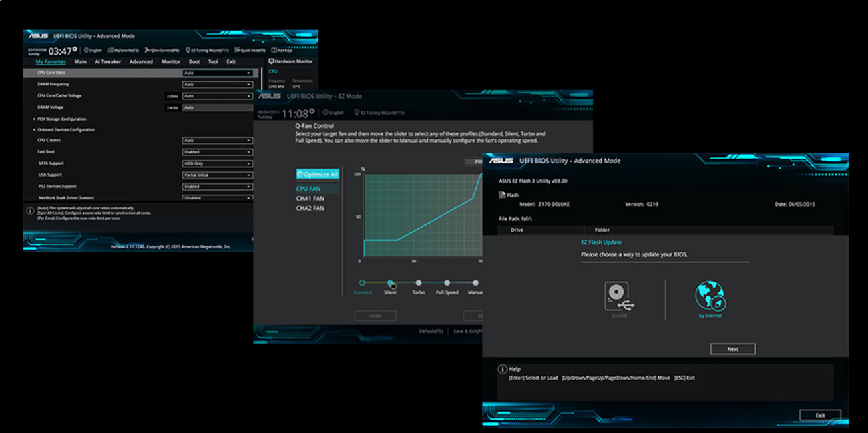868x433 pixels.
Task: Click Exit button in EZ Flash window
Action: (820, 415)
